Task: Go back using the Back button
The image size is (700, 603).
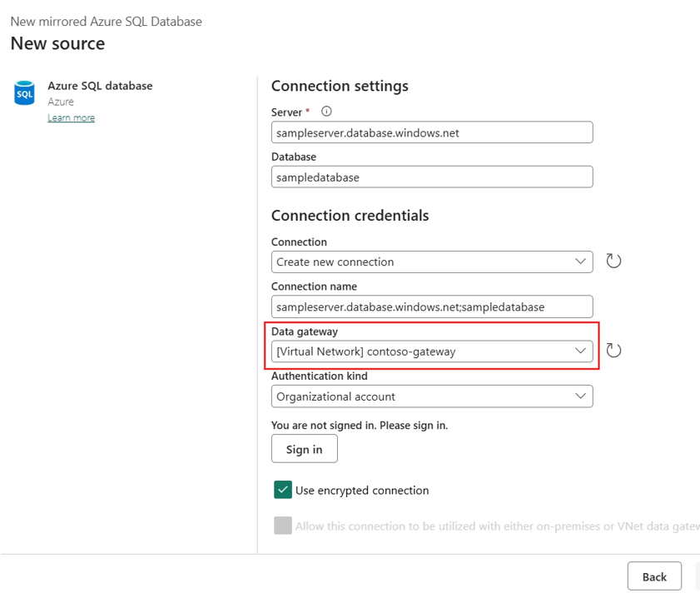Action: [654, 576]
